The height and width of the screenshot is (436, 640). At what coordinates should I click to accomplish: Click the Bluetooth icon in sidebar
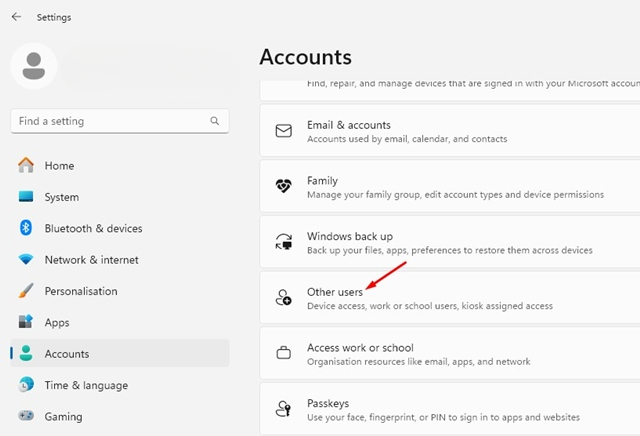point(26,228)
